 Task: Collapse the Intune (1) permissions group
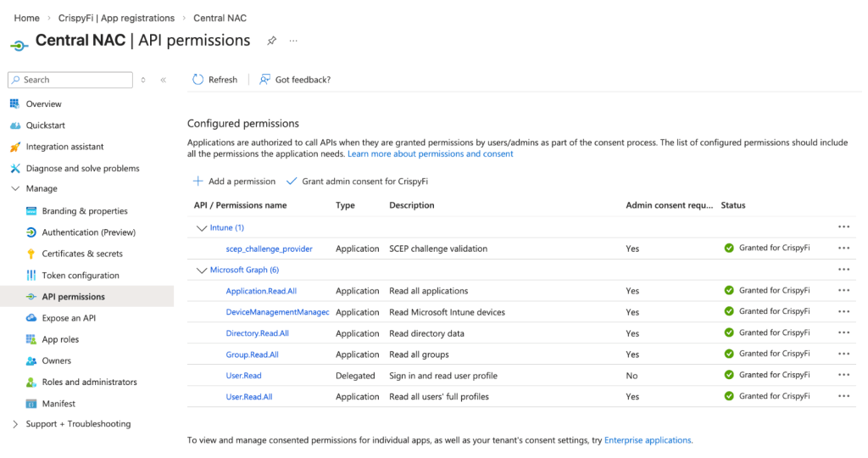202,228
